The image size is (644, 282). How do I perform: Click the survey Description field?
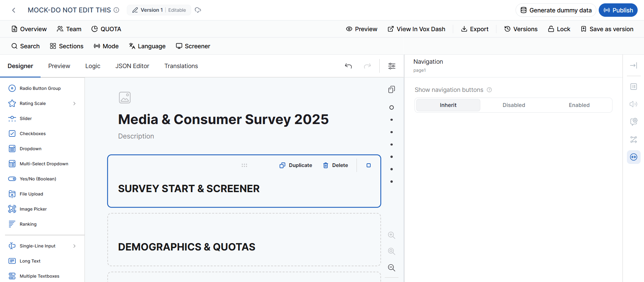point(136,136)
